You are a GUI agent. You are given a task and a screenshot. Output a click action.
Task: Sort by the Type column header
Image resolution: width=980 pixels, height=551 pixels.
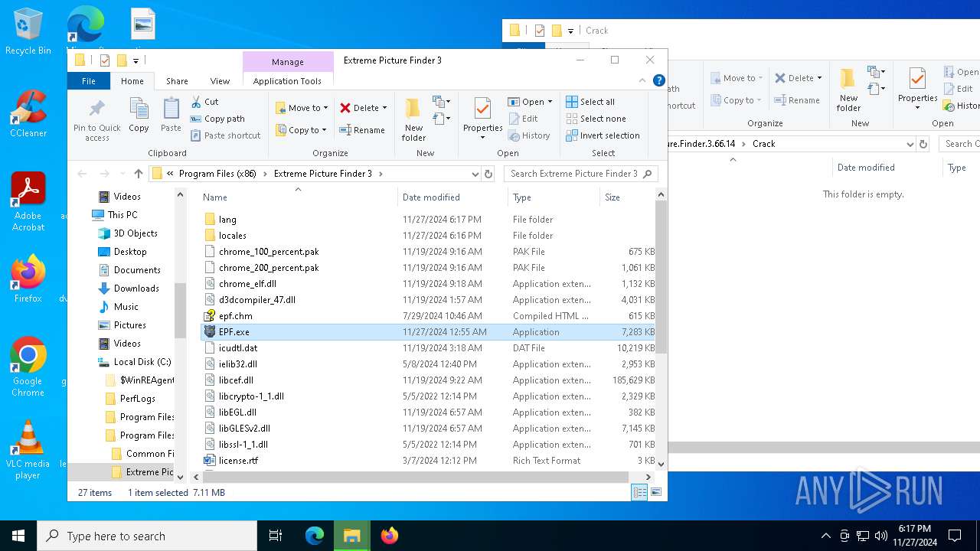pos(553,197)
